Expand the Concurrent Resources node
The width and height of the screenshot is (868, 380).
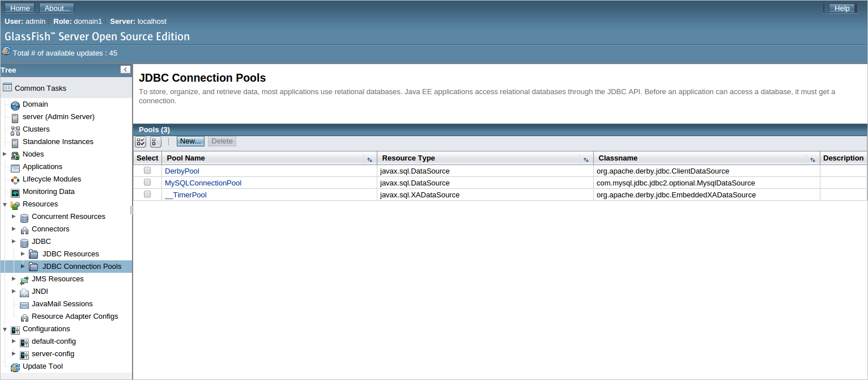pos(14,216)
